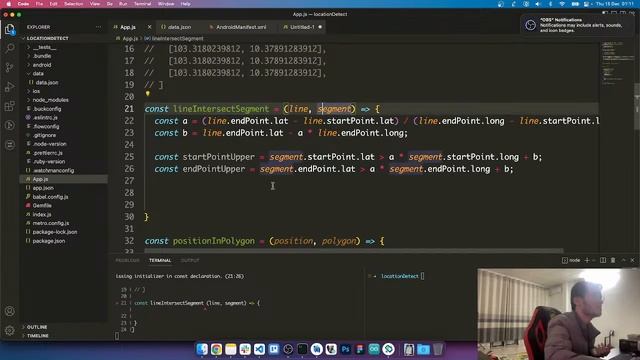Open Chrome from the dock

(x=216, y=349)
